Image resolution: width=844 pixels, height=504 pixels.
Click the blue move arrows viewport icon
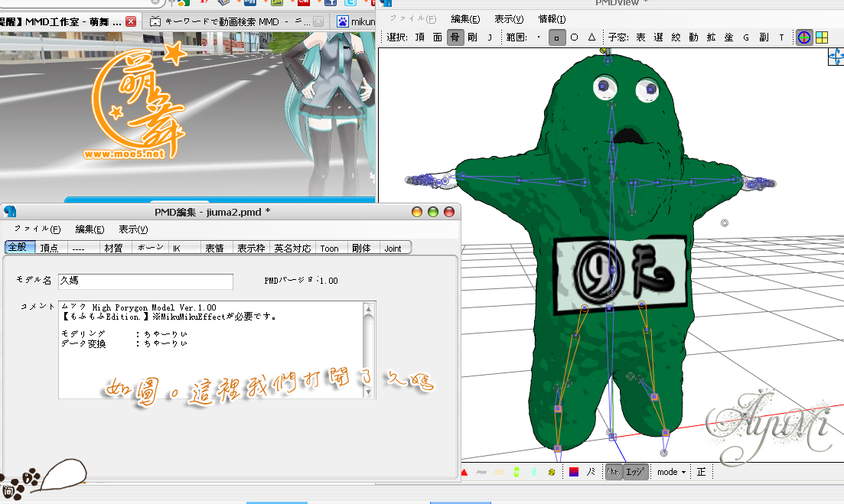click(836, 57)
